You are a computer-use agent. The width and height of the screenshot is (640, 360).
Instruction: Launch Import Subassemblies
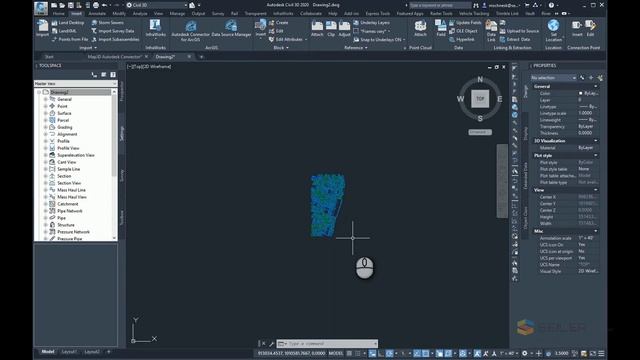click(116, 40)
